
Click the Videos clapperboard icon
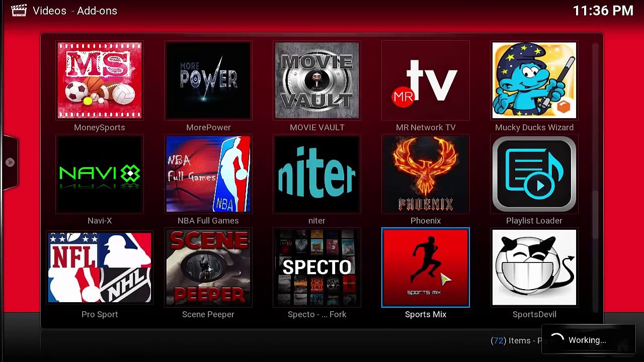tap(19, 10)
